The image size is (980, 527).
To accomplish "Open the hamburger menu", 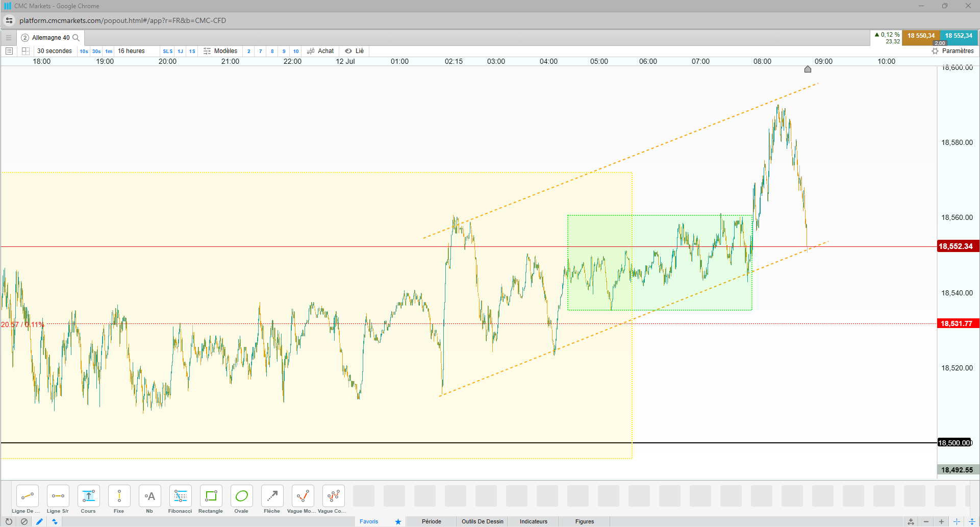I will pyautogui.click(x=8, y=38).
